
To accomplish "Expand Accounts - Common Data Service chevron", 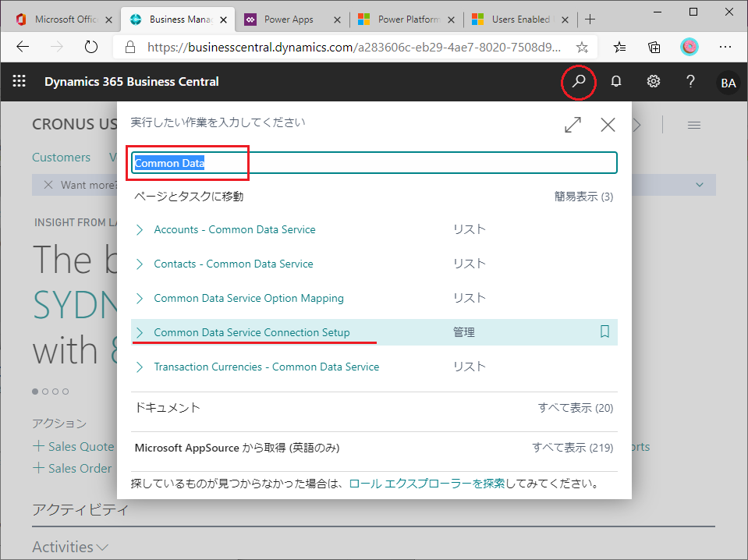I will pos(140,230).
